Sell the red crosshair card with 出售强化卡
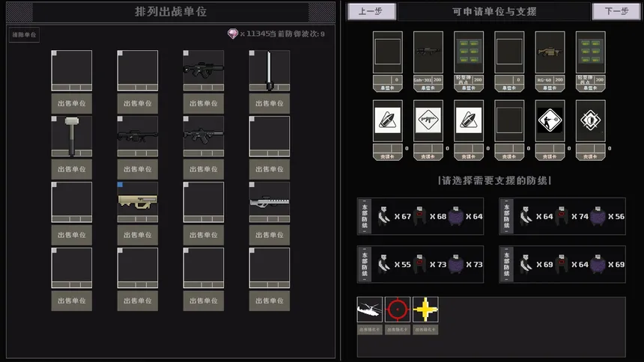The height and width of the screenshot is (362, 644). [x=398, y=329]
